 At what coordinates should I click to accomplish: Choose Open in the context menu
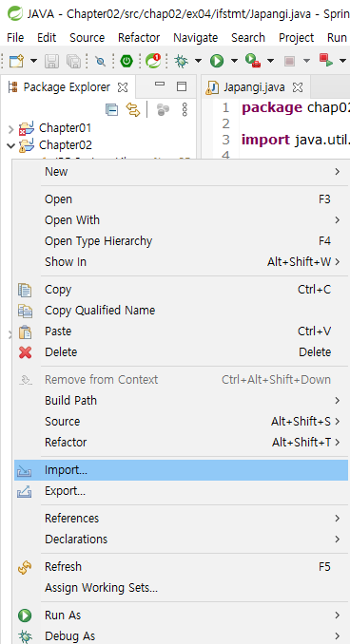click(181, 199)
